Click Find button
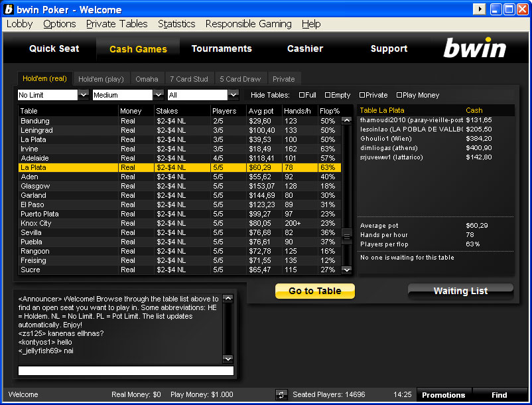Image resolution: width=532 pixels, height=405 pixels. click(499, 395)
